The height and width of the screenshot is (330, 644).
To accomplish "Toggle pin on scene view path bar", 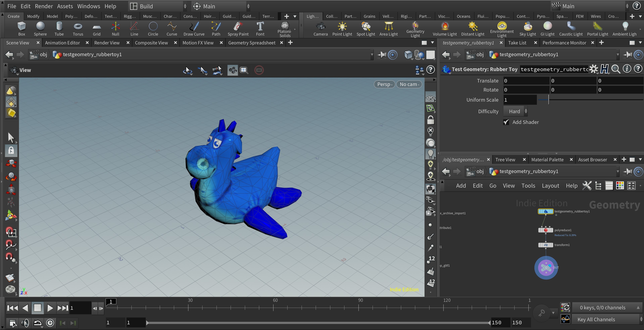I will pos(382,55).
